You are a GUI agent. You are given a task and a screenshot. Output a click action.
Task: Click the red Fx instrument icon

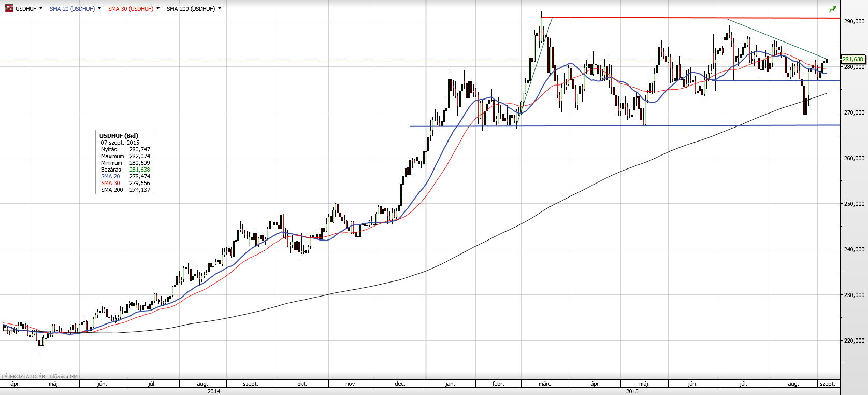click(x=9, y=9)
